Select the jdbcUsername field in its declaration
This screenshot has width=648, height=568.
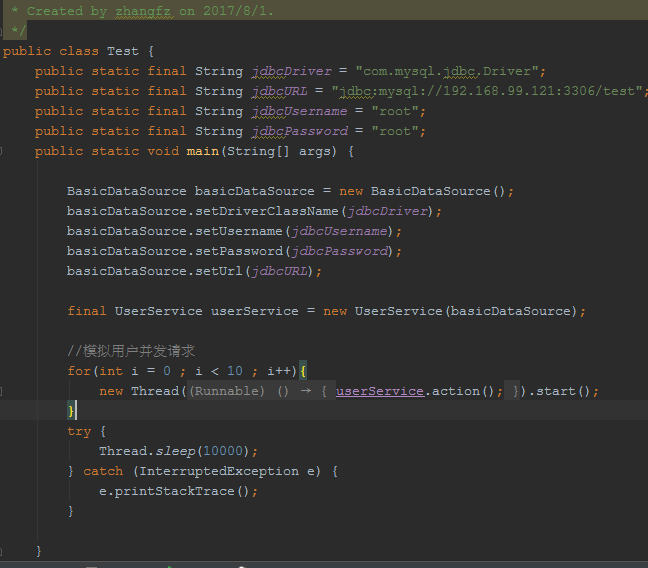click(x=300, y=111)
